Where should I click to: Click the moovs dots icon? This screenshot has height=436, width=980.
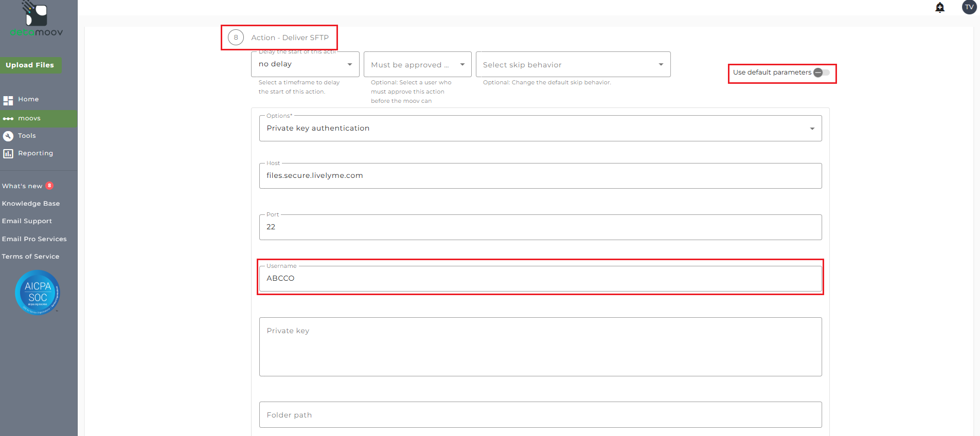point(8,119)
